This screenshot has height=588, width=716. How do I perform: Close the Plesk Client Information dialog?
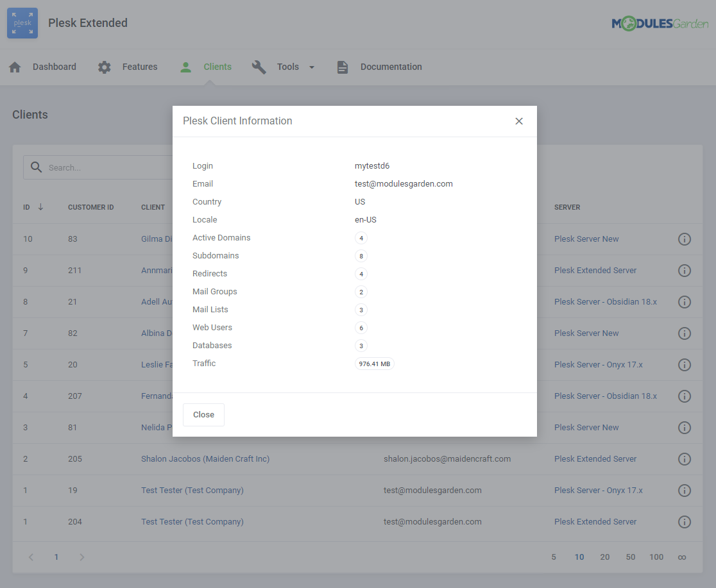tap(519, 121)
